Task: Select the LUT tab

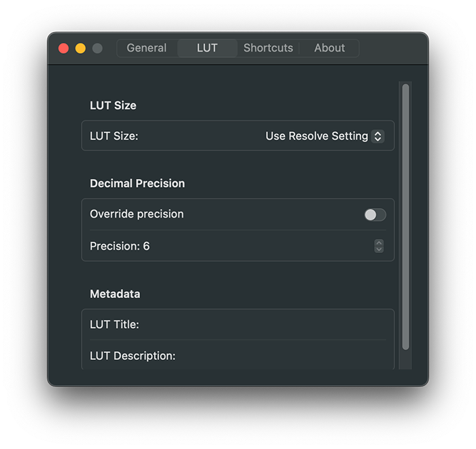Action: pos(207,48)
